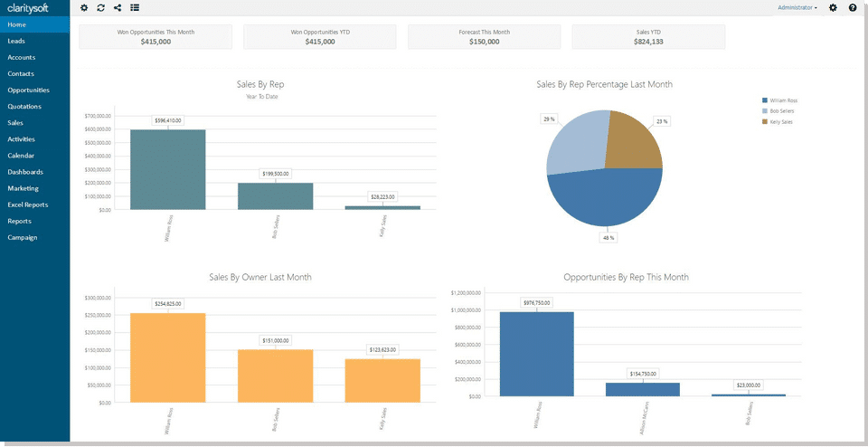
Task: Go to Home in sidebar
Action: [35, 24]
